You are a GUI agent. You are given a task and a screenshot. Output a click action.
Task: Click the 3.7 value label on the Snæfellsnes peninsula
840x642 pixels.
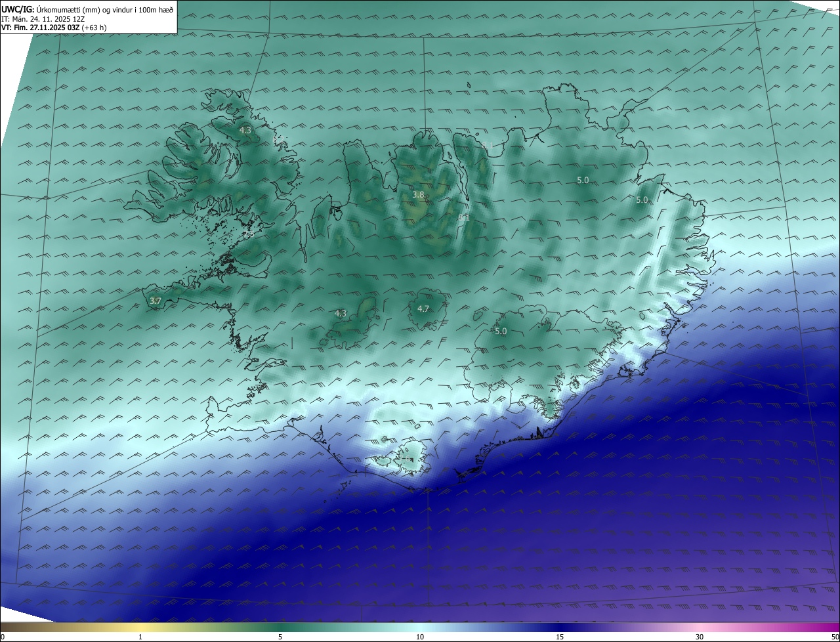coord(155,301)
